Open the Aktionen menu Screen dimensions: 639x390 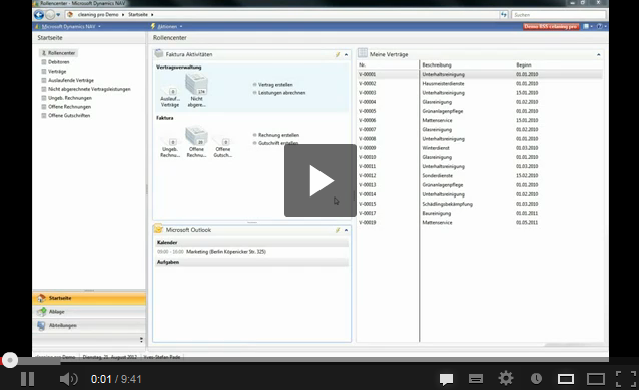coord(167,26)
